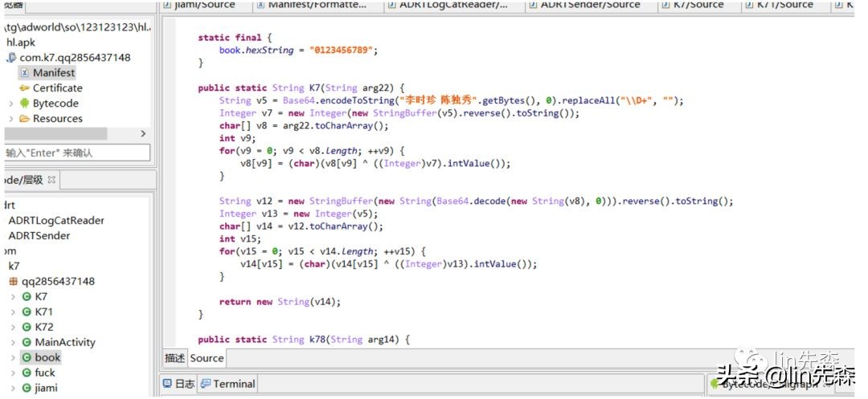Focus the 输入"Enter"来确认 filter field
Image resolution: width=868 pixels, height=399 pixels.
[x=77, y=153]
